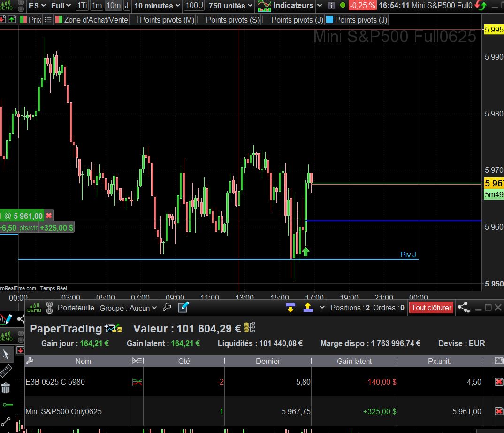
Task: Click PaperTrading account chart-coins icon
Action: [x=113, y=328]
